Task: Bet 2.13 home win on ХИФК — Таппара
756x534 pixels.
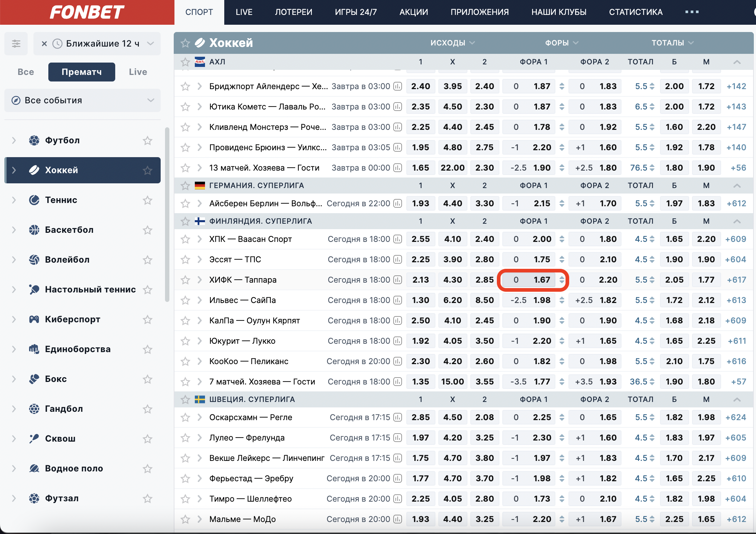Action: click(421, 280)
